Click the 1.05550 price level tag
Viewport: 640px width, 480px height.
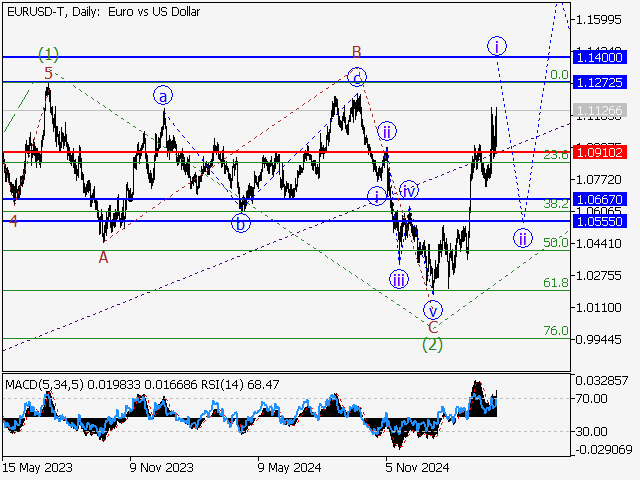(x=600, y=220)
